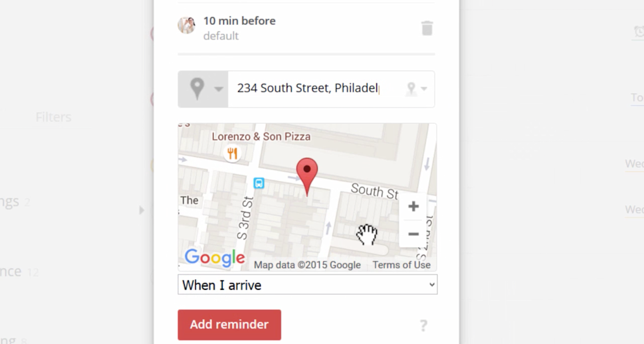This screenshot has height=344, width=644.
Task: Open the arrow next to the location pin
Action: pos(218,89)
